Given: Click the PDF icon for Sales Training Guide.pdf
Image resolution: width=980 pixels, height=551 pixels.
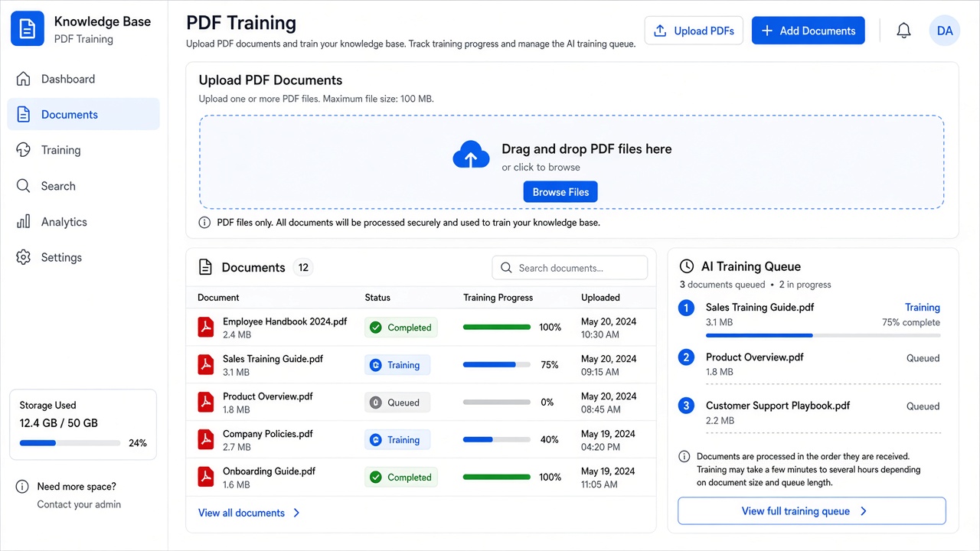Looking at the screenshot, I should [205, 365].
